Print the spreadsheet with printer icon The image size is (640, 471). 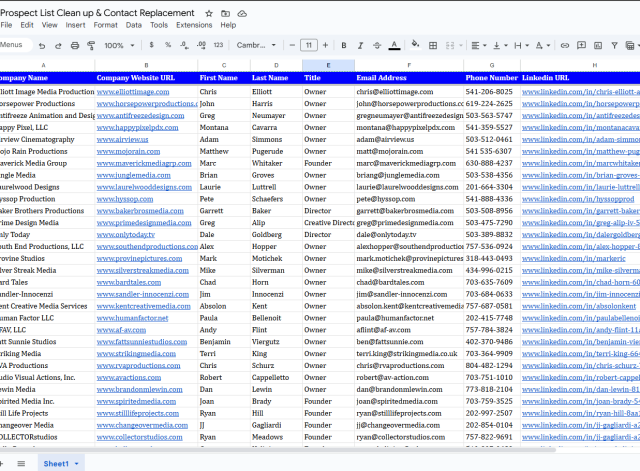click(75, 46)
